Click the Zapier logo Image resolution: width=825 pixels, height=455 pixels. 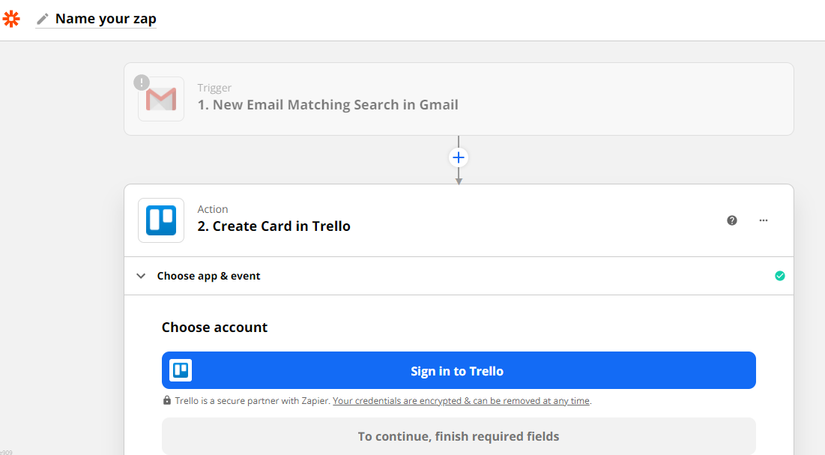[x=11, y=19]
